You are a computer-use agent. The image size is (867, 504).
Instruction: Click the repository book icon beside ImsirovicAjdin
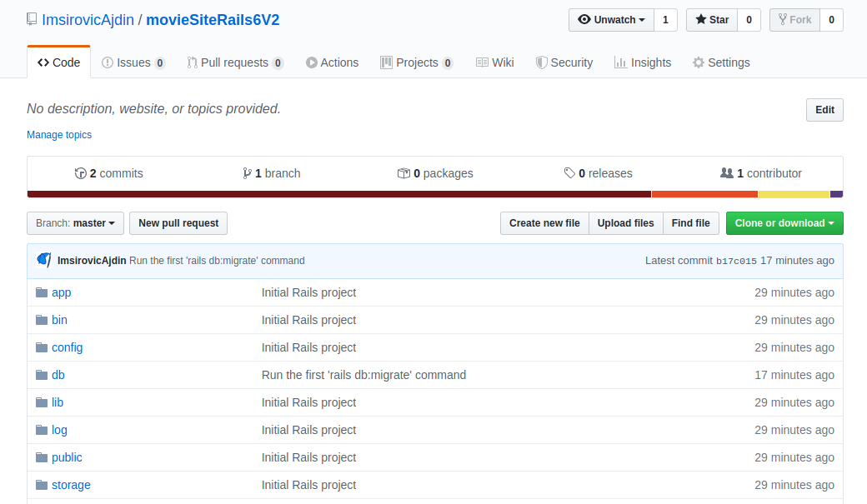click(x=32, y=19)
